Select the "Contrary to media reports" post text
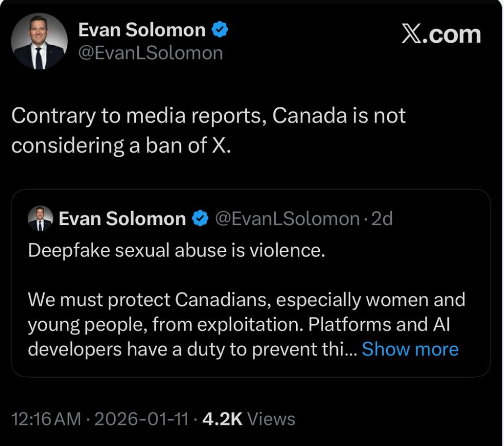The height and width of the screenshot is (446, 504). (208, 116)
